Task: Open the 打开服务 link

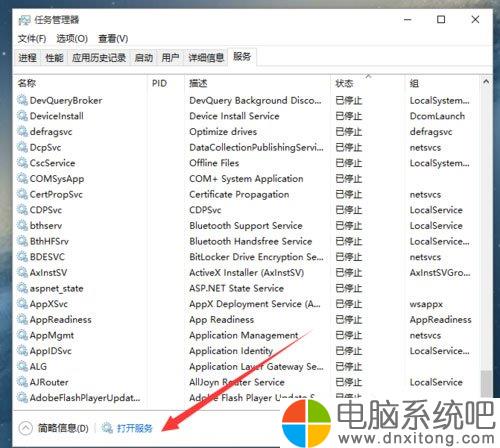Action: point(134,428)
